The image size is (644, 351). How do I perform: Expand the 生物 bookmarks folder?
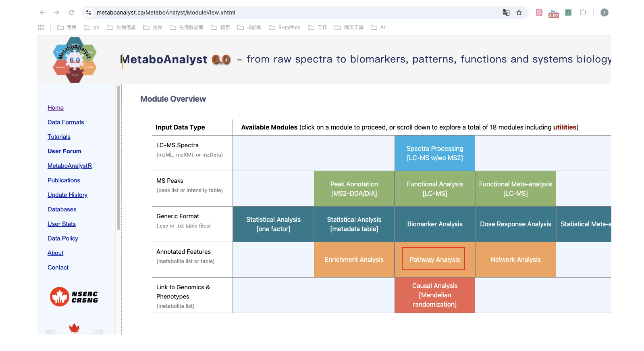[153, 27]
